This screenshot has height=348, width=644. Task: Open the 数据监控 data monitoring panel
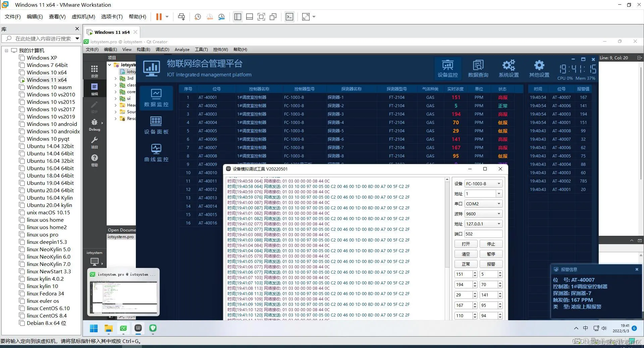(x=156, y=98)
